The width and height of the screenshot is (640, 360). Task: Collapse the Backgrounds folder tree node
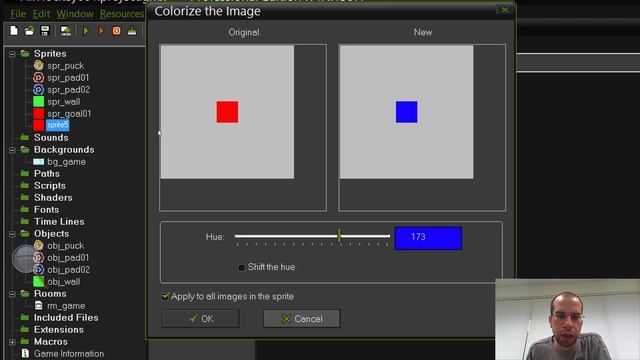(12, 150)
